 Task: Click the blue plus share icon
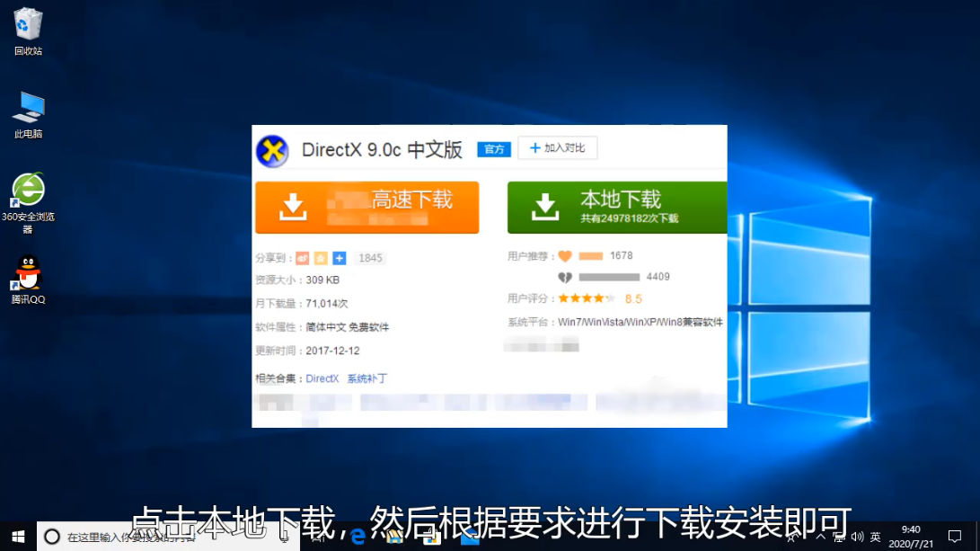point(339,259)
